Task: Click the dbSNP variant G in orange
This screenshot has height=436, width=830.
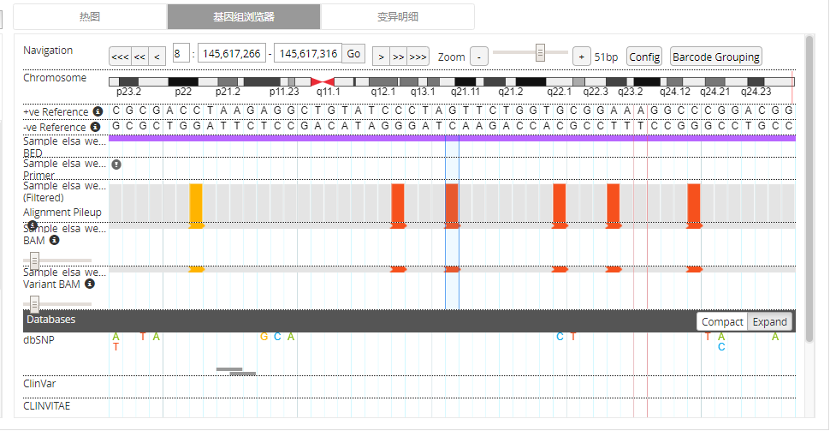Action: [264, 337]
